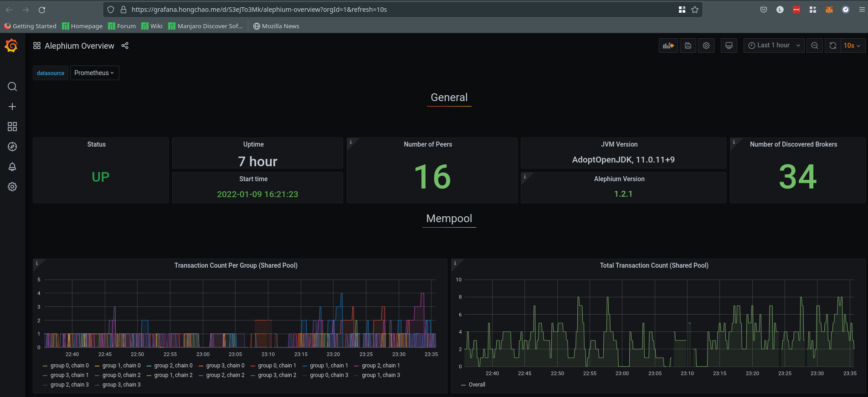Show info for Number of Peers panel

point(350,142)
